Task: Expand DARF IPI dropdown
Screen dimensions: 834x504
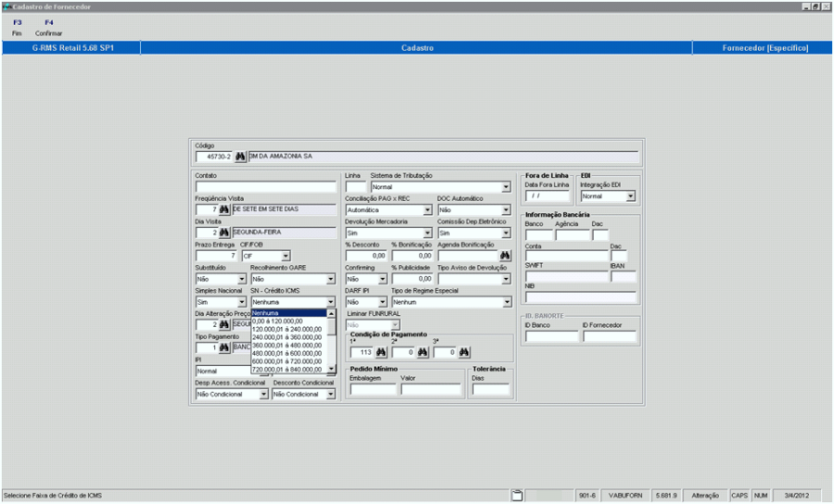Action: point(382,302)
